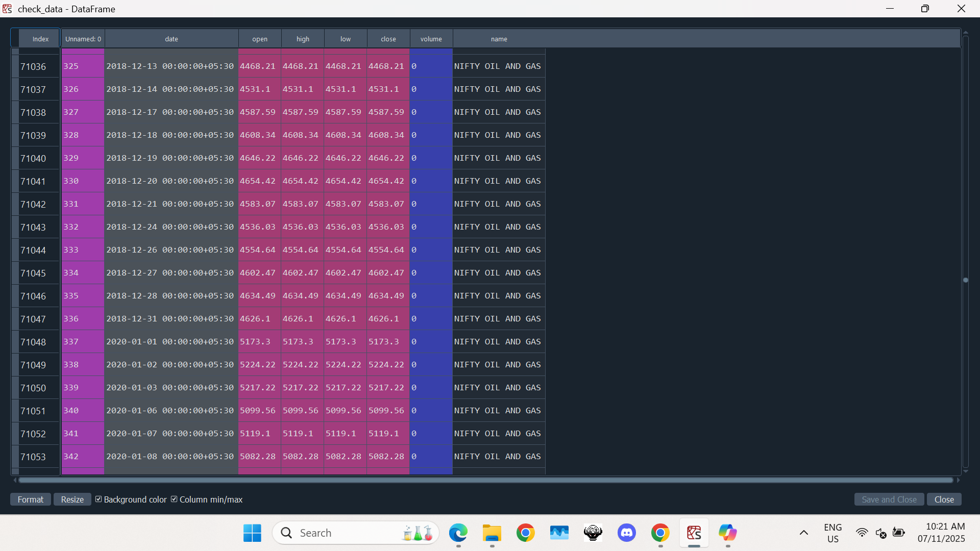Click the Wi-Fi icon in the system tray
Image resolution: width=980 pixels, height=551 pixels.
click(x=862, y=533)
